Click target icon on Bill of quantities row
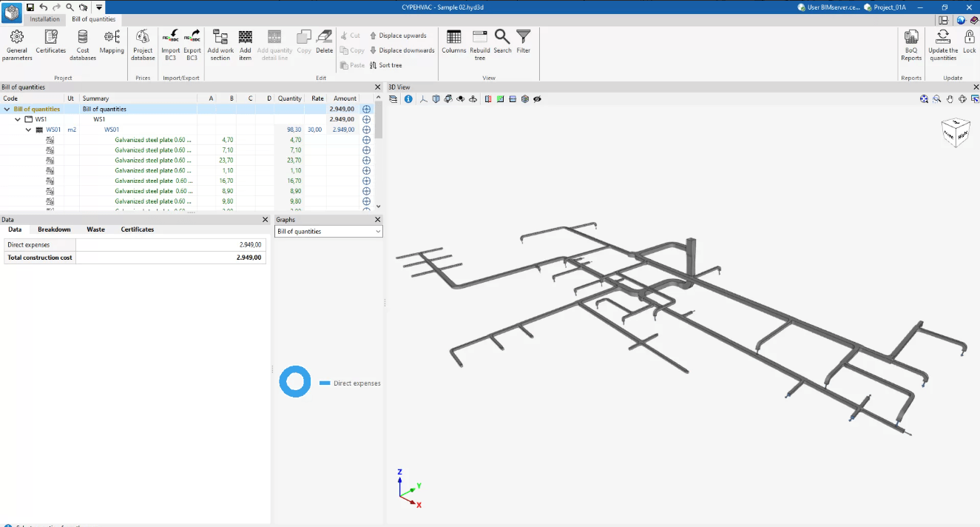The image size is (980, 527). point(366,109)
